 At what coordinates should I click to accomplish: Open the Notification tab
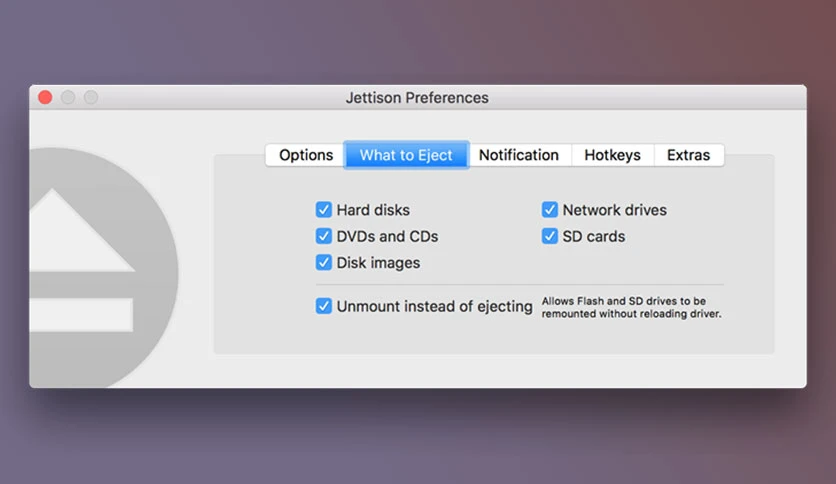(519, 155)
